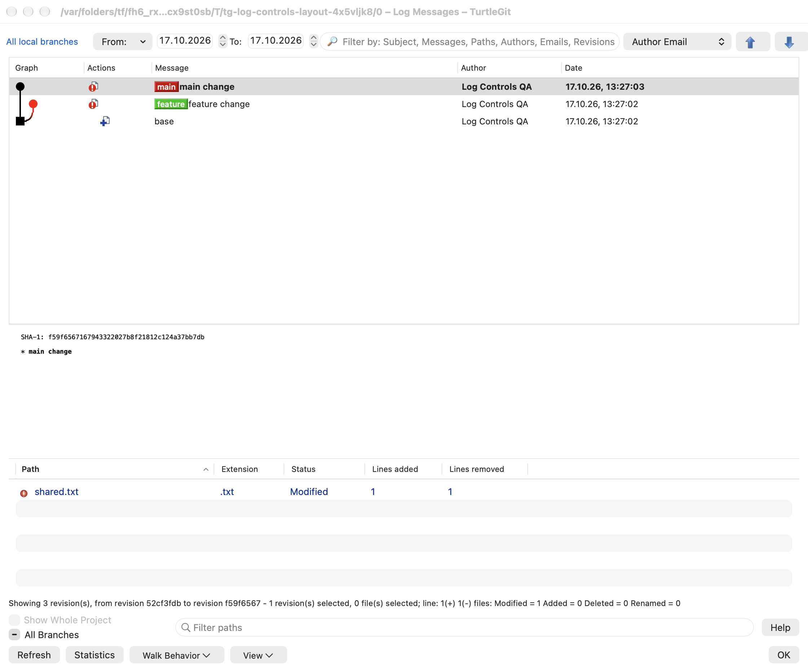Click the blue down arrow button
The image size is (808, 672).
pyautogui.click(x=791, y=42)
